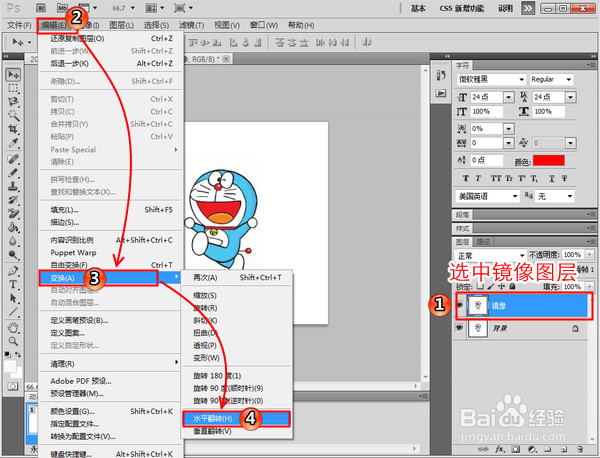Choose 水平翻转(H) from transform submenu
Viewport: 600px width, 458px height.
coord(236,419)
